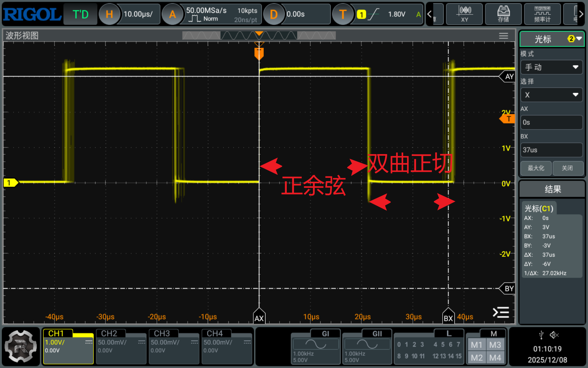Screen dimensions: 588x368
Task: Open the 模式 dropdown showing 手动
Action: point(551,67)
